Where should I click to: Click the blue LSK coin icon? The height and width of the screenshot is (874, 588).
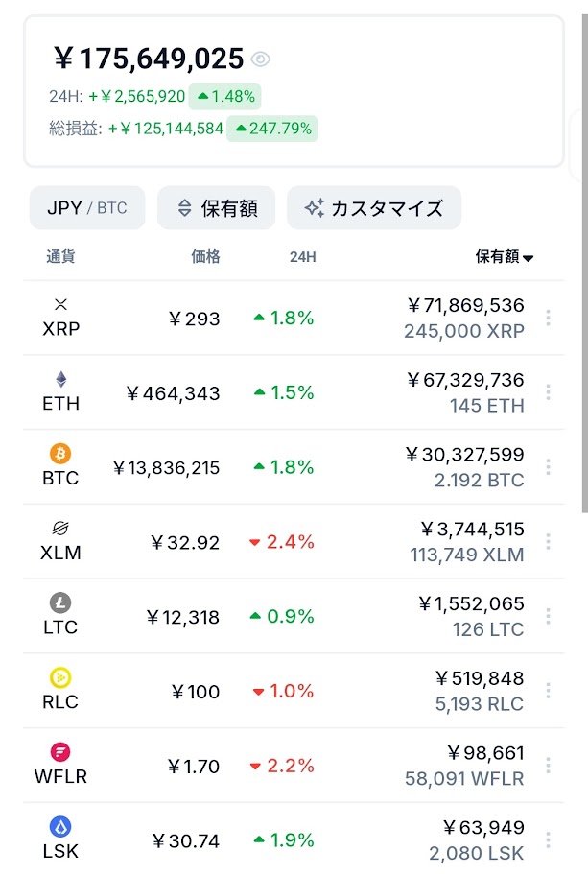(60, 827)
